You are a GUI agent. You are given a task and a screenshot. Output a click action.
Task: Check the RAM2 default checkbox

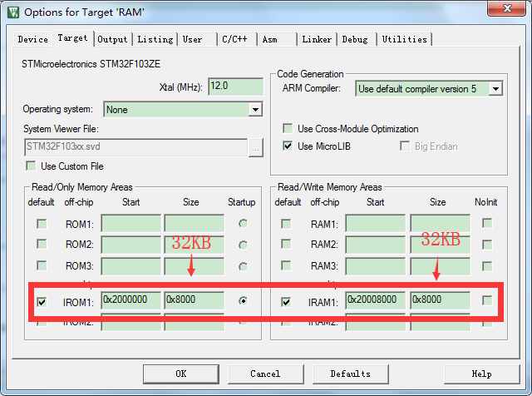point(286,245)
